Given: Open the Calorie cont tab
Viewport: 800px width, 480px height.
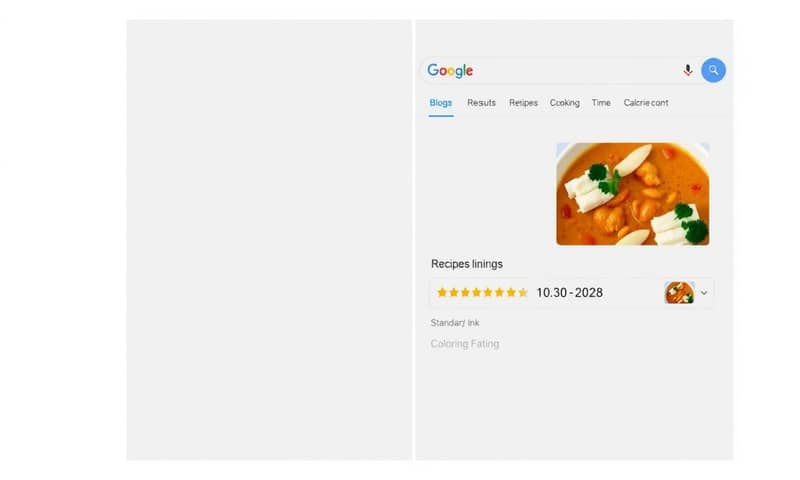Looking at the screenshot, I should (646, 103).
